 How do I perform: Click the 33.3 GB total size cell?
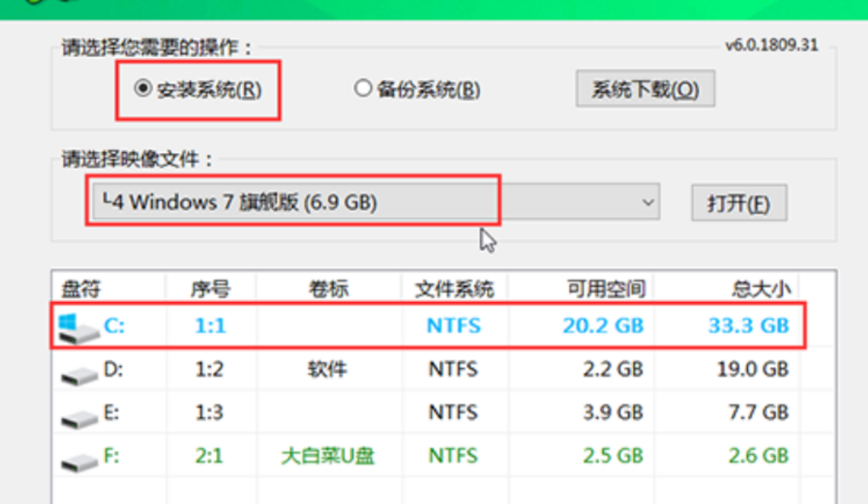pyautogui.click(x=749, y=326)
